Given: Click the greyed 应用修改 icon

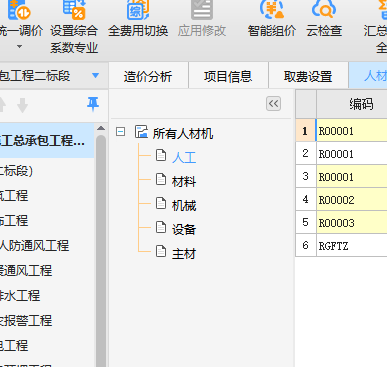Looking at the screenshot, I should 202,10.
